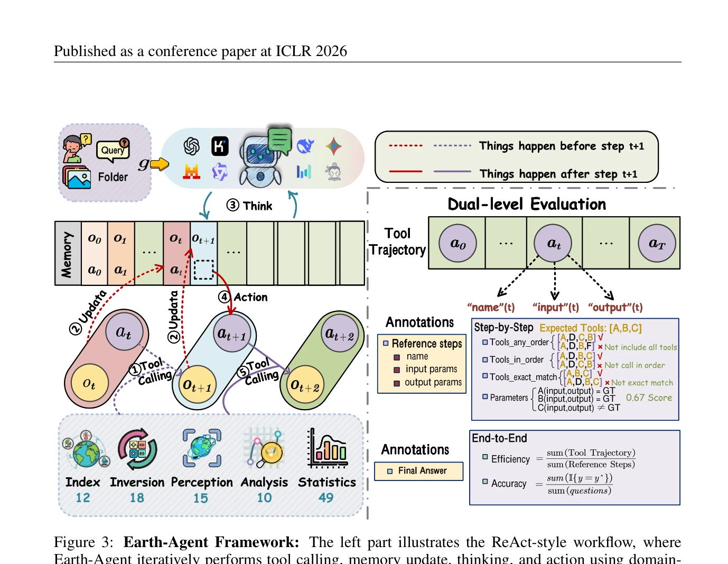Click the "Think" step label
The image size is (728, 564).
(x=257, y=206)
